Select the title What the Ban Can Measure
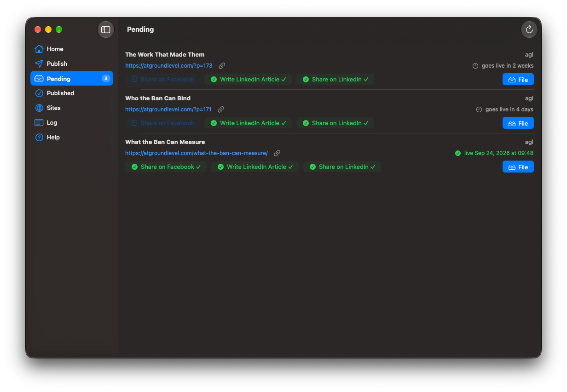Viewport: 567px width, 392px height. tap(165, 142)
